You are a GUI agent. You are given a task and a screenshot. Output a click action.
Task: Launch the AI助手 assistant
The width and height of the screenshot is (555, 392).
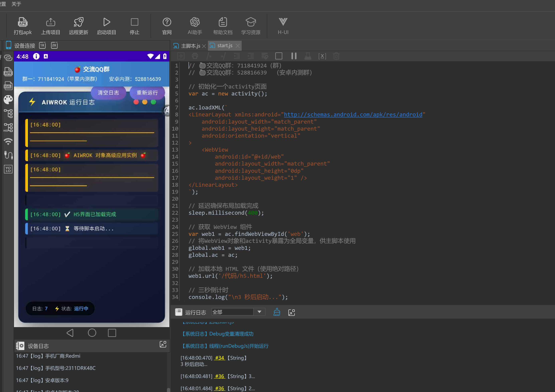tap(195, 26)
